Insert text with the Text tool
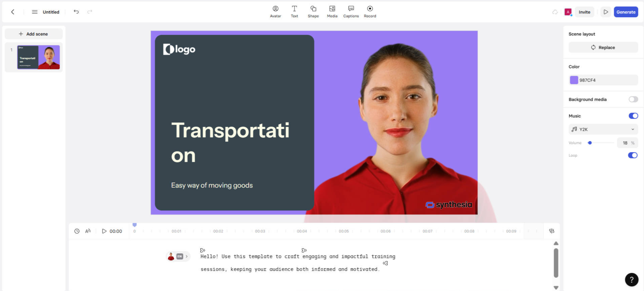Viewport: 644px width, 291px height. point(294,12)
